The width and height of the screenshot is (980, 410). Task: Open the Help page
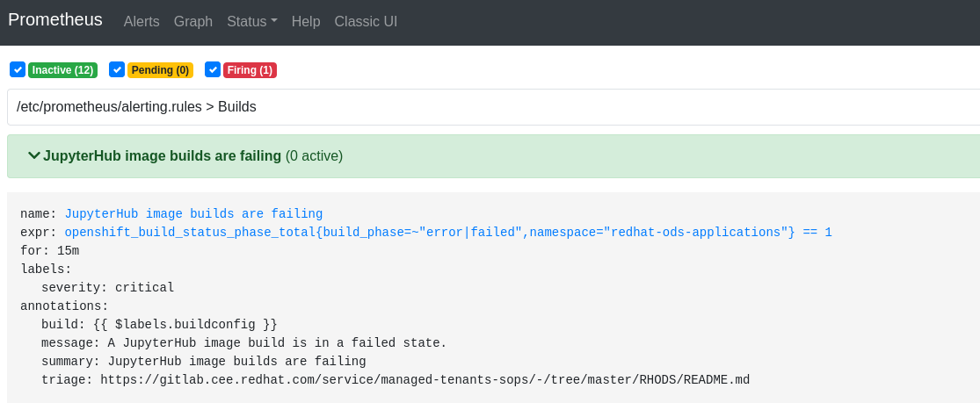(306, 21)
